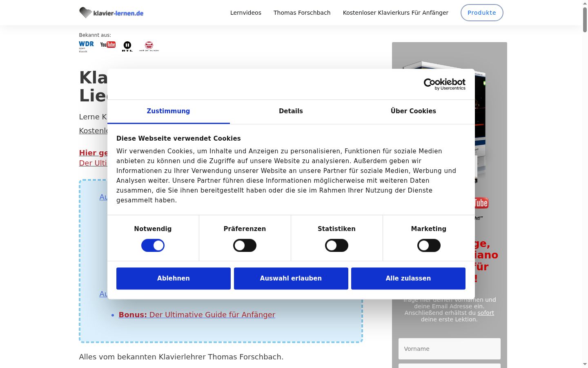588x368 pixels.
Task: Click the Diese Webseite verwendet Cookies heading
Action: coord(178,139)
